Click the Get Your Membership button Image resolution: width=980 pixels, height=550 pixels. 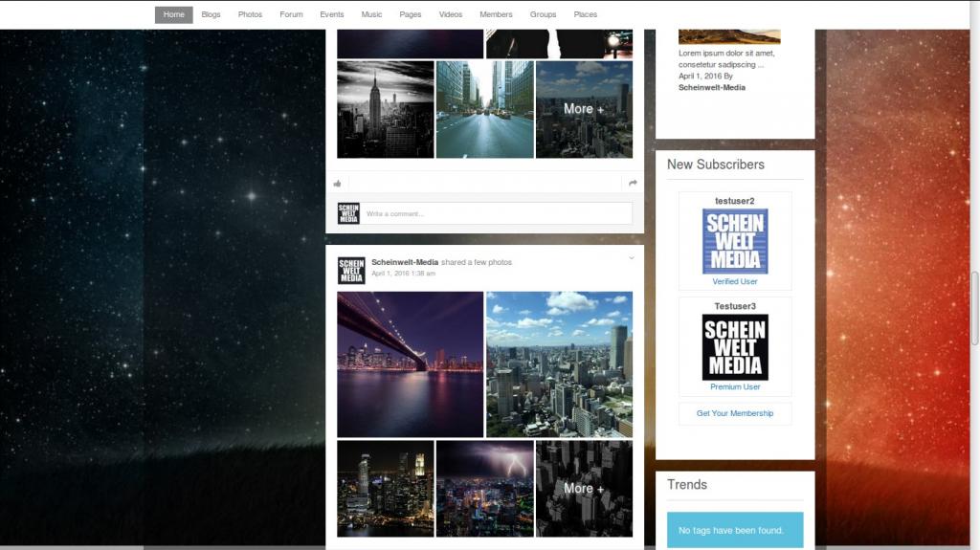(735, 413)
